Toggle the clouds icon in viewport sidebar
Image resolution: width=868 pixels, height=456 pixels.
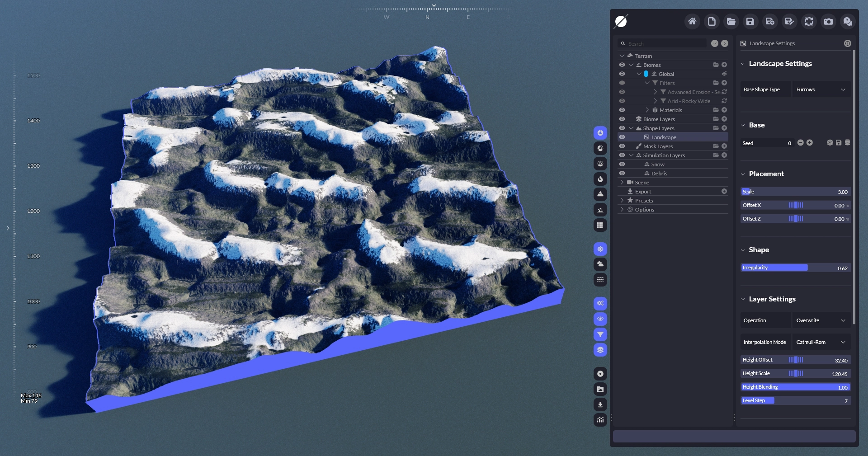[x=600, y=264]
